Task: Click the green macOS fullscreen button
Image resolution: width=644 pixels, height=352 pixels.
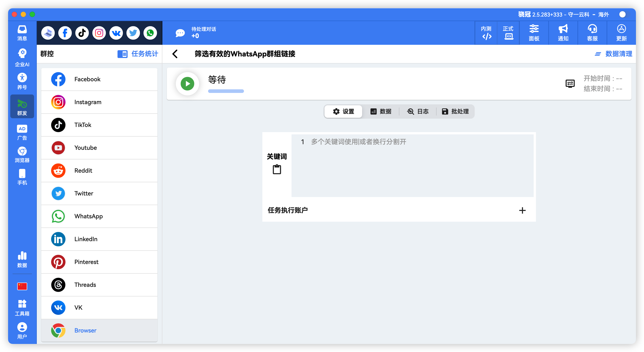Action: point(32,14)
